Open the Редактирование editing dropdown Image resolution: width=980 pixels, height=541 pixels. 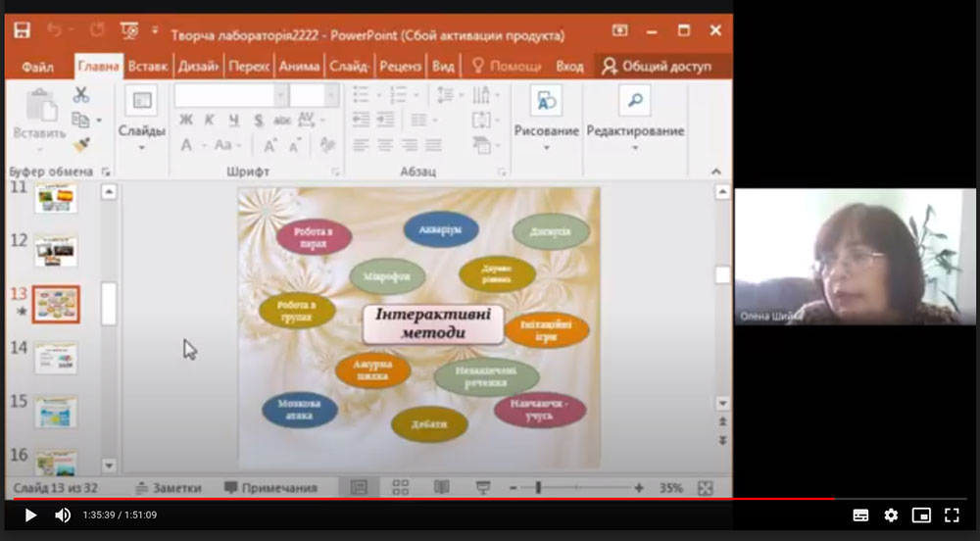coord(635,119)
